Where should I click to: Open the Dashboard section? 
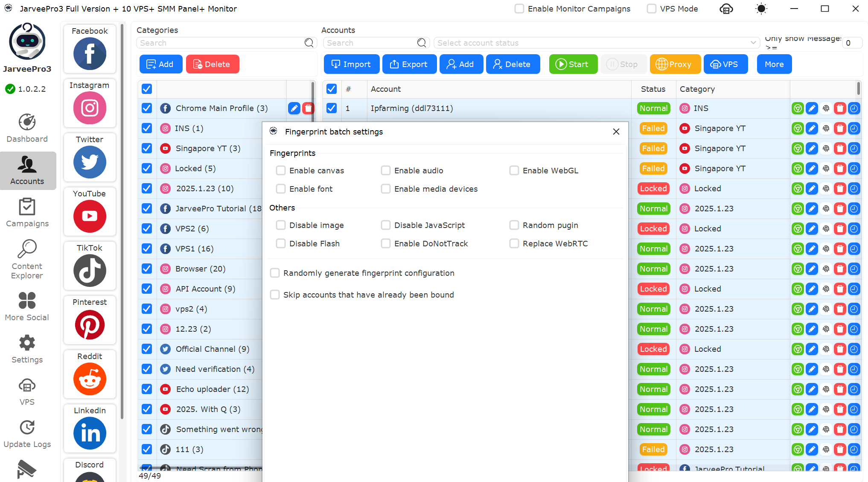click(x=27, y=128)
